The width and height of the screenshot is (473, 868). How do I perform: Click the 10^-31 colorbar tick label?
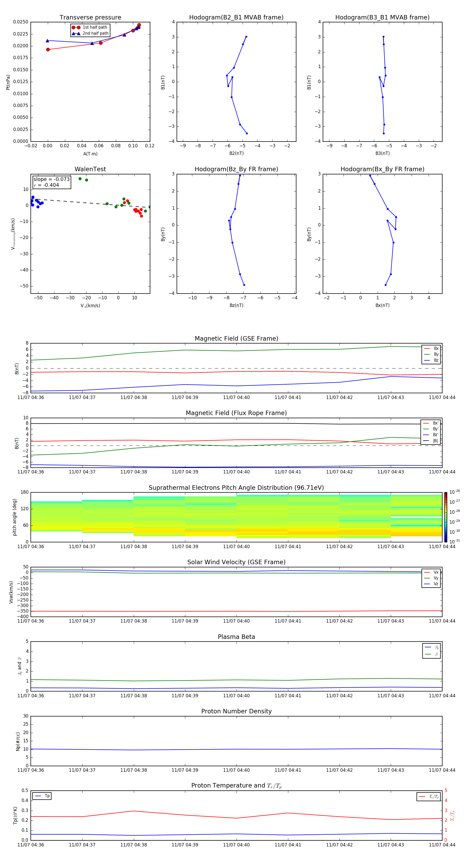click(455, 542)
